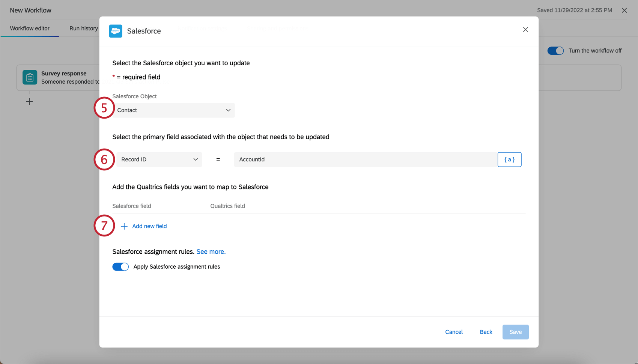Close the Salesforce task modal
Image resolution: width=638 pixels, height=364 pixels.
525,29
